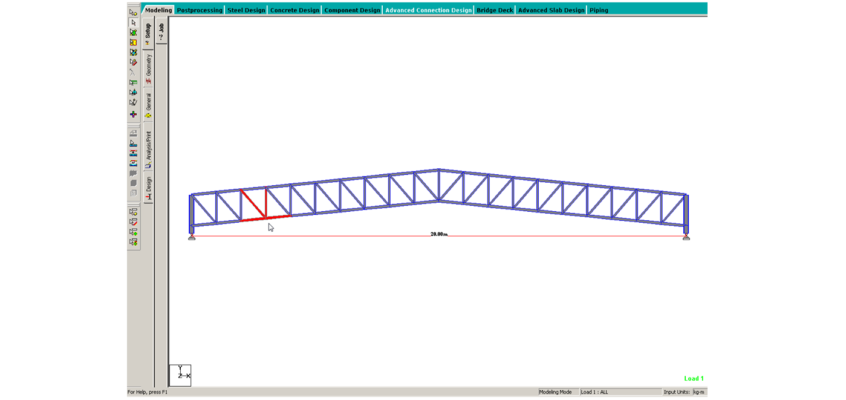Select the green Plates Cursor tool
Screen dimensions: 846x400
coord(133,32)
